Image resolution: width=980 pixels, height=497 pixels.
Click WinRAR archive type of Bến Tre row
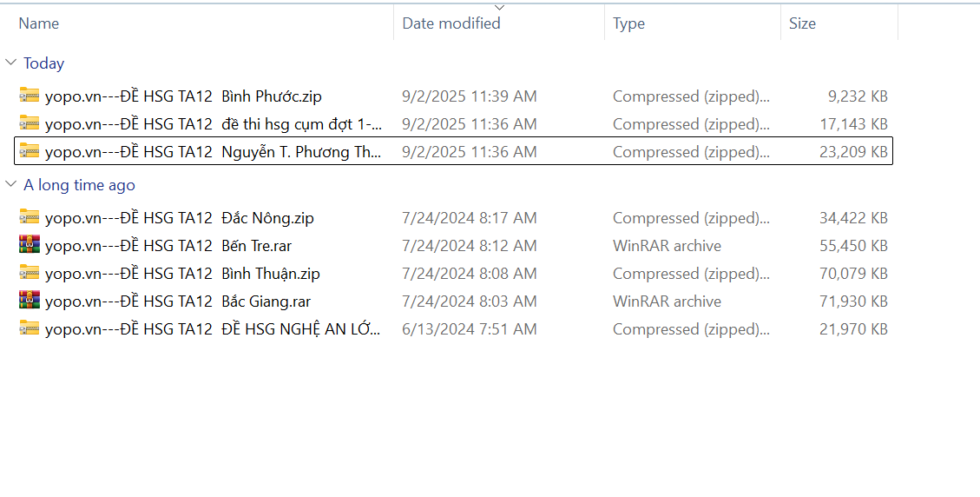(x=667, y=246)
